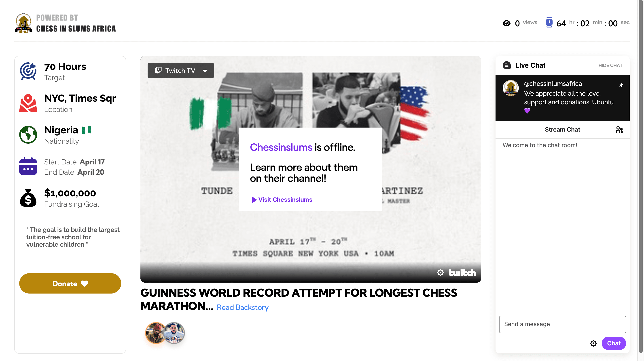Screen dimensions: 644x361
Task: Click the Twitch player settings gear
Action: pyautogui.click(x=441, y=273)
